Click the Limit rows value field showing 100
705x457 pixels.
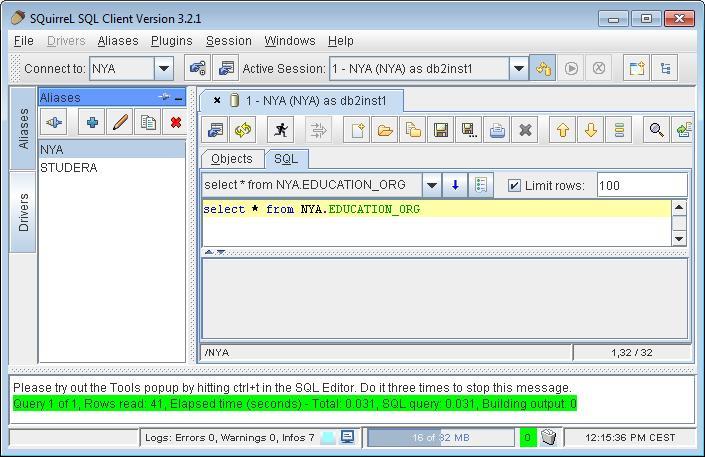tap(642, 185)
